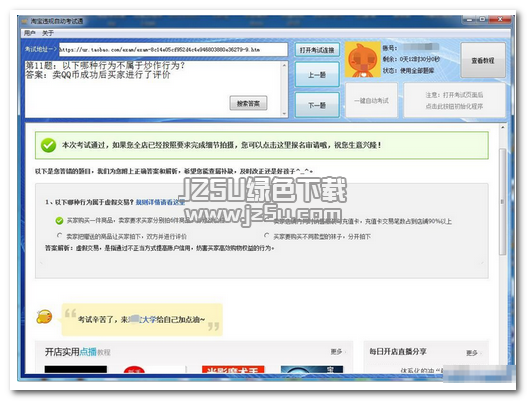Viewport: 527px width, 401px height.
Task: Open the 关于 menu
Action: coord(48,33)
